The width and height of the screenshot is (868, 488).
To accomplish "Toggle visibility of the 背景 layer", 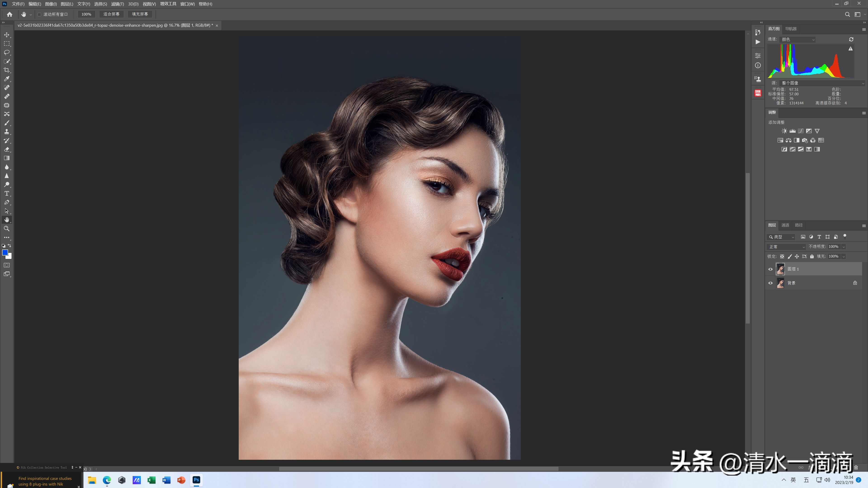I will tap(770, 283).
